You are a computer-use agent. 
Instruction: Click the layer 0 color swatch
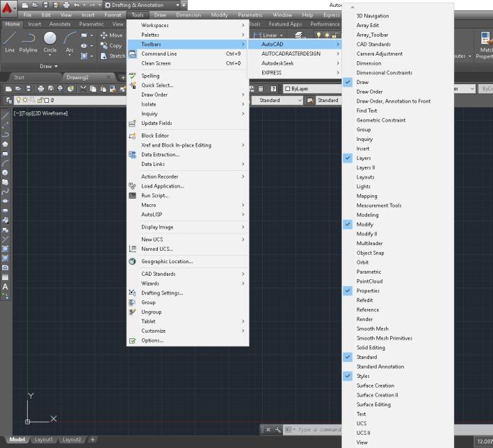point(47,100)
